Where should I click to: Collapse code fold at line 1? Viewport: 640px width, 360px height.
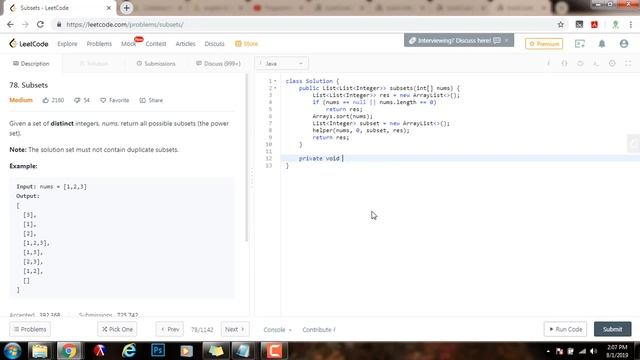pos(275,81)
